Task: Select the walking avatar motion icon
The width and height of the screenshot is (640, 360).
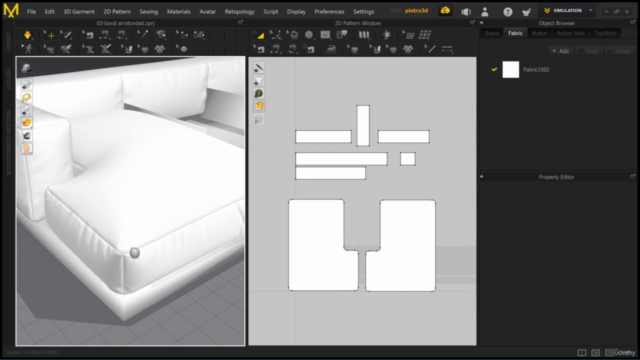Action: (28, 49)
